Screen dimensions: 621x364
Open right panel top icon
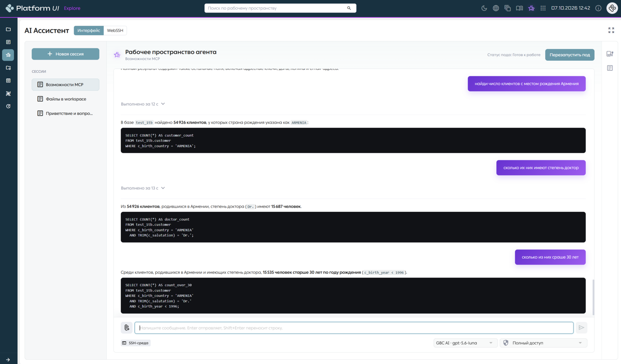(x=610, y=54)
